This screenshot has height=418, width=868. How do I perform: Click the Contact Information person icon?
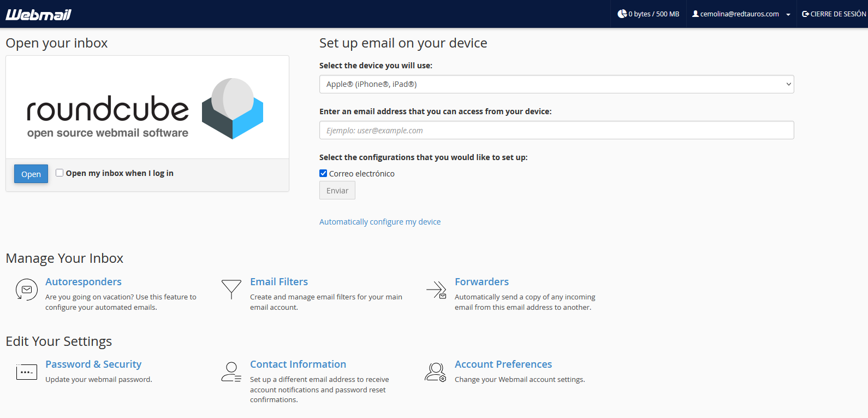click(231, 372)
